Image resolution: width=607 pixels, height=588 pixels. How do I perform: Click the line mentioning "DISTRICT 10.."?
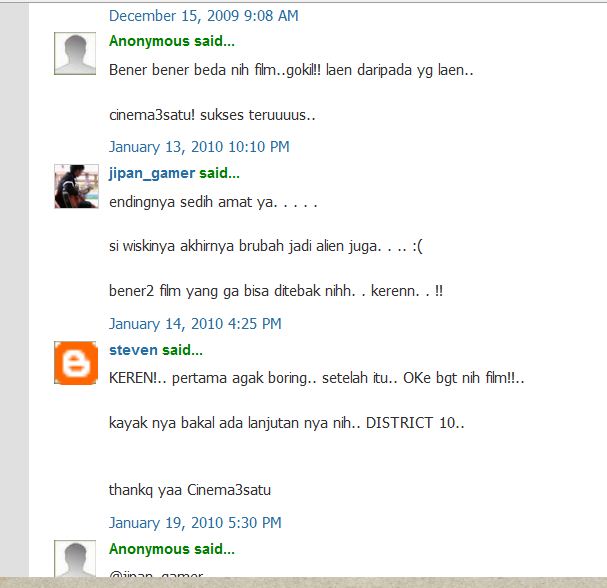point(286,423)
